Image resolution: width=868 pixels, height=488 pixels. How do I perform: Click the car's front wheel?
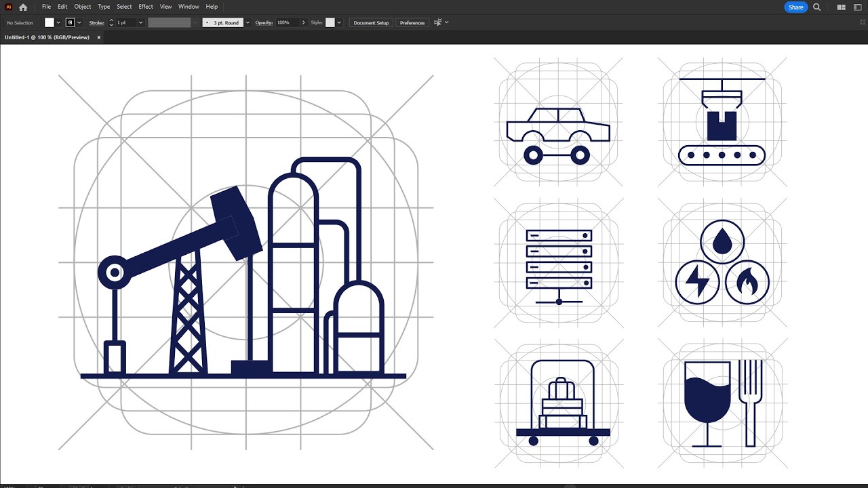580,155
